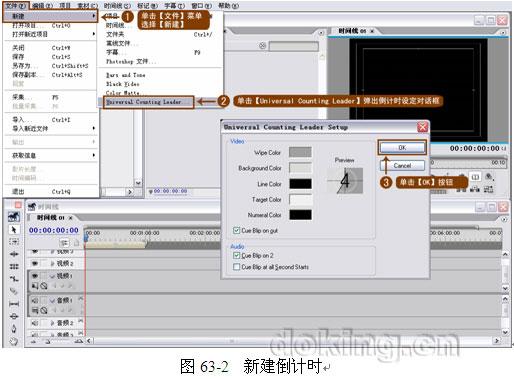Click the Line Color swatch

pos(300,184)
